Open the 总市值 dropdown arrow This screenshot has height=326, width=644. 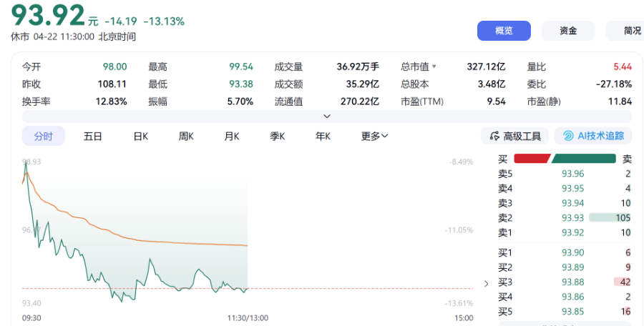(x=434, y=66)
